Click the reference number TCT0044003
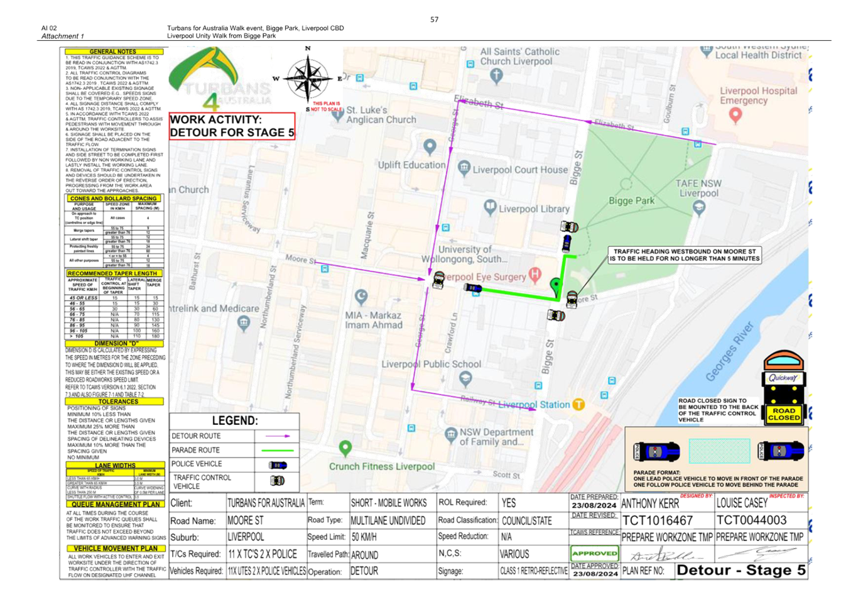Image resolution: width=868 pixels, height=614 pixels. click(x=751, y=520)
